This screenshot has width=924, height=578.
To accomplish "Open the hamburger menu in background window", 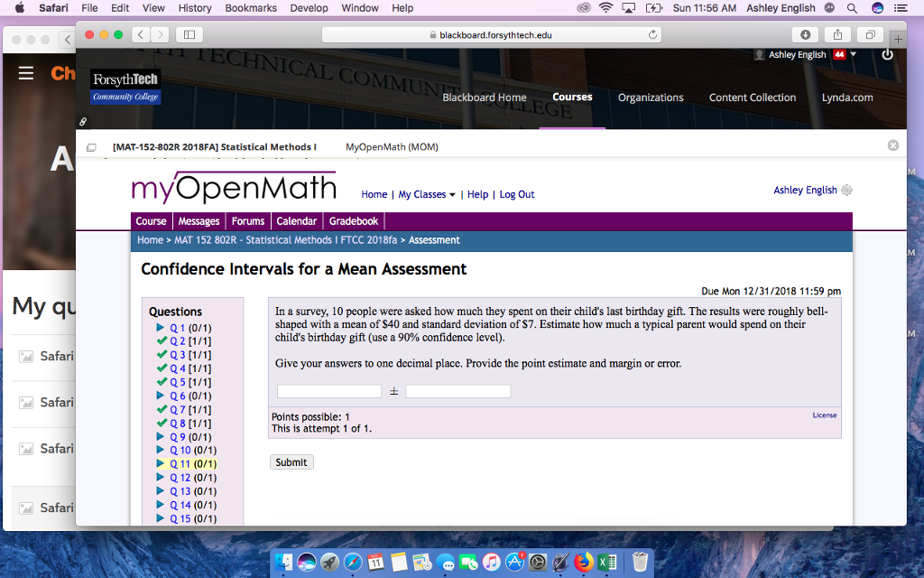I will point(25,73).
